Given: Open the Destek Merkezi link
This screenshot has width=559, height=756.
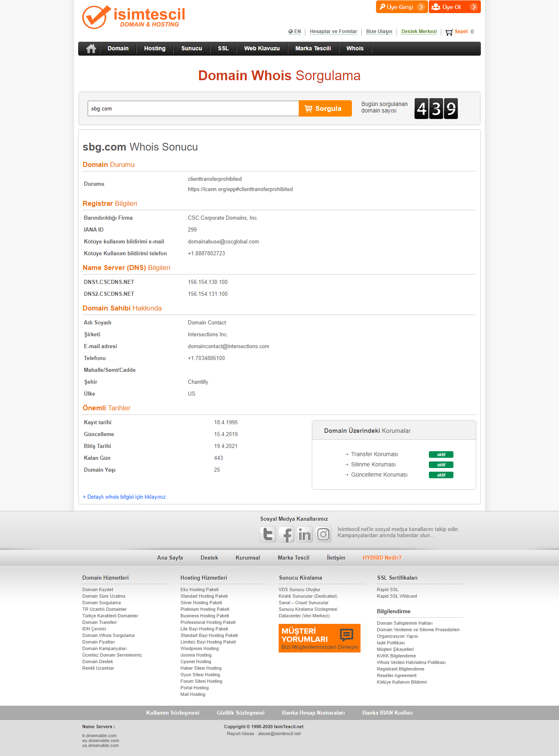Looking at the screenshot, I should [x=419, y=32].
